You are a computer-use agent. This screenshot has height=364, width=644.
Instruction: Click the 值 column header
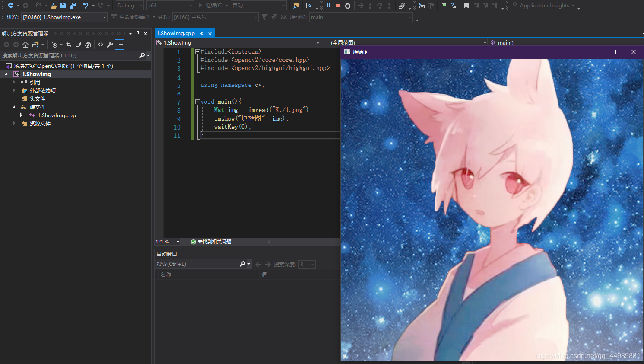pyautogui.click(x=264, y=275)
